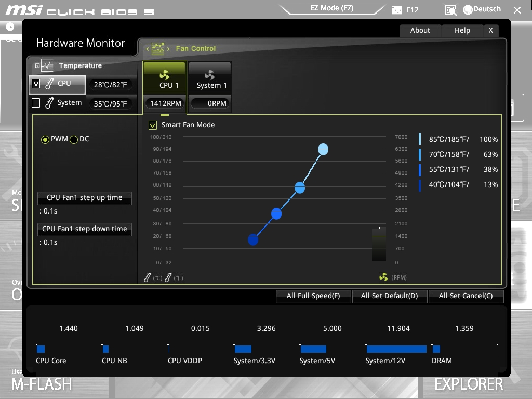Image resolution: width=532 pixels, height=399 pixels.
Task: Select the PWM radio button
Action: click(x=45, y=139)
